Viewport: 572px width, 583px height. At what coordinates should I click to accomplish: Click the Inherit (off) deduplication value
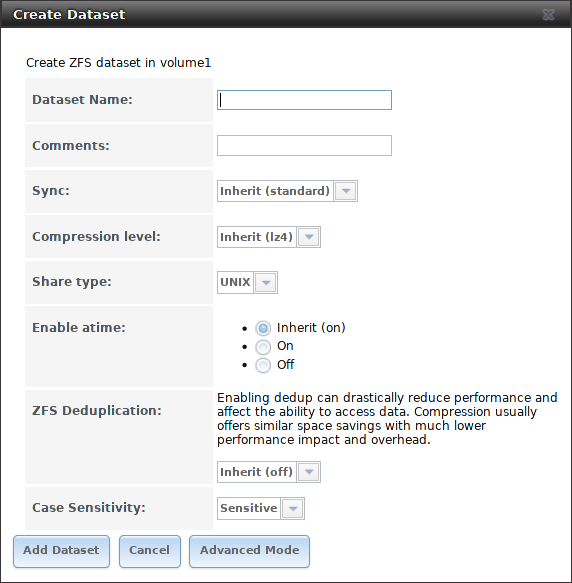(257, 472)
